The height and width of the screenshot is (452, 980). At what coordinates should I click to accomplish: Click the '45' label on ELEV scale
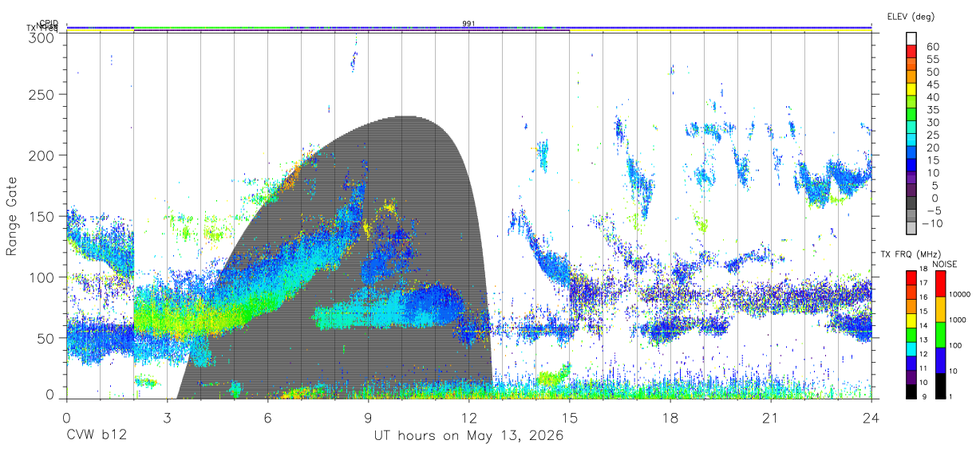click(x=932, y=85)
